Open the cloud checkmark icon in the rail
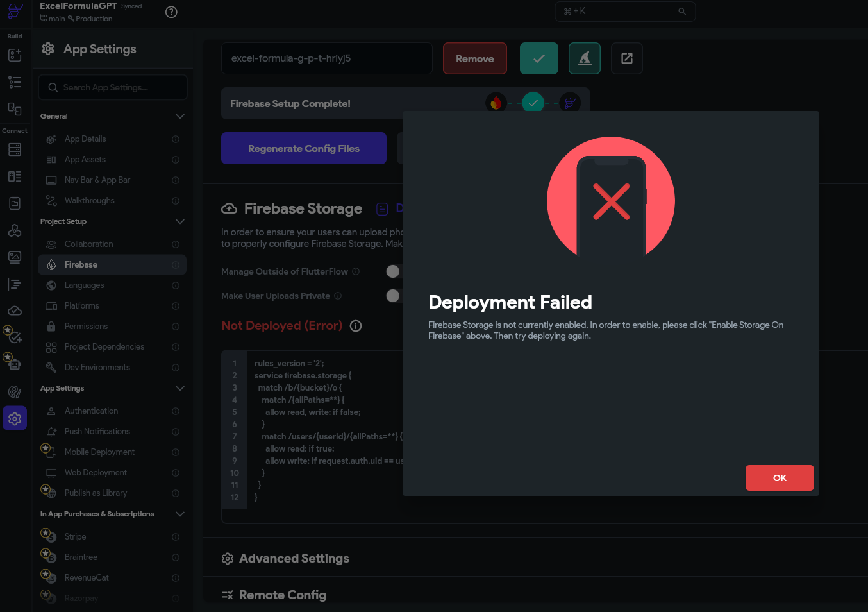The image size is (868, 612). pyautogui.click(x=15, y=311)
